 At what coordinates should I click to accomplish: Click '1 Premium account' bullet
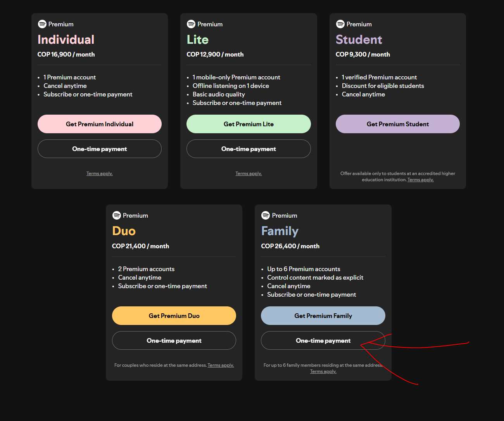[70, 77]
